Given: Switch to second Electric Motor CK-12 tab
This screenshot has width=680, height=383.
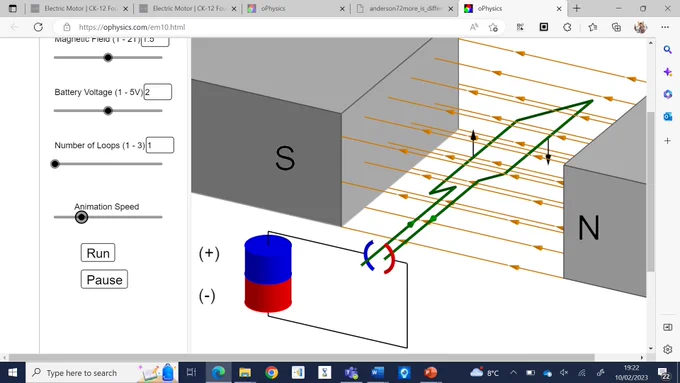Looking at the screenshot, I should [x=188, y=8].
